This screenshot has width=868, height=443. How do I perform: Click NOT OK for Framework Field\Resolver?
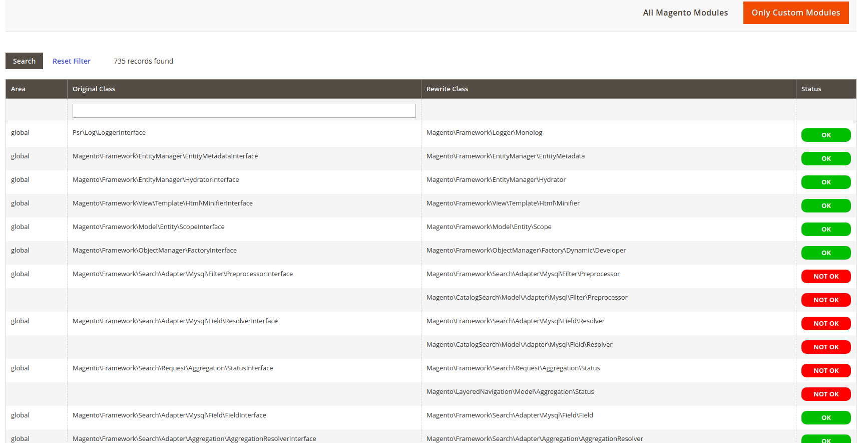coord(826,324)
